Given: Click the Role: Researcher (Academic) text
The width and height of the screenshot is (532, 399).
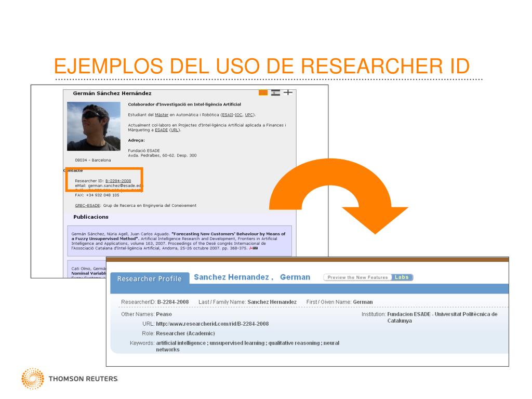Looking at the screenshot, I should click(x=179, y=333).
